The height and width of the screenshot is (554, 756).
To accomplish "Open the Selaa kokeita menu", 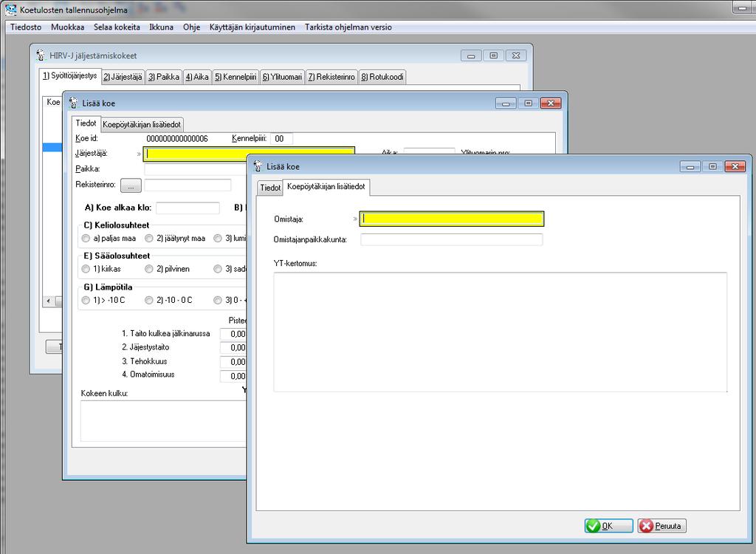I will click(x=117, y=27).
